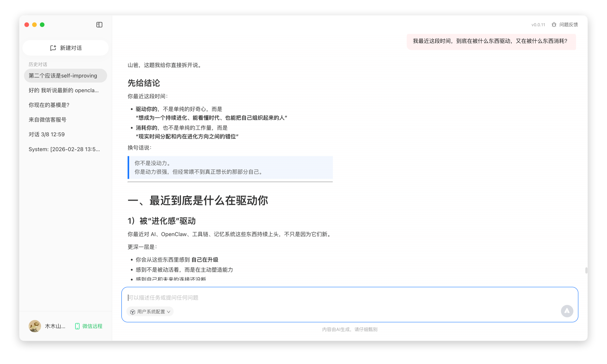
Task: Select the 好的 我听说最新的 opencla... chat
Action: coord(64,91)
